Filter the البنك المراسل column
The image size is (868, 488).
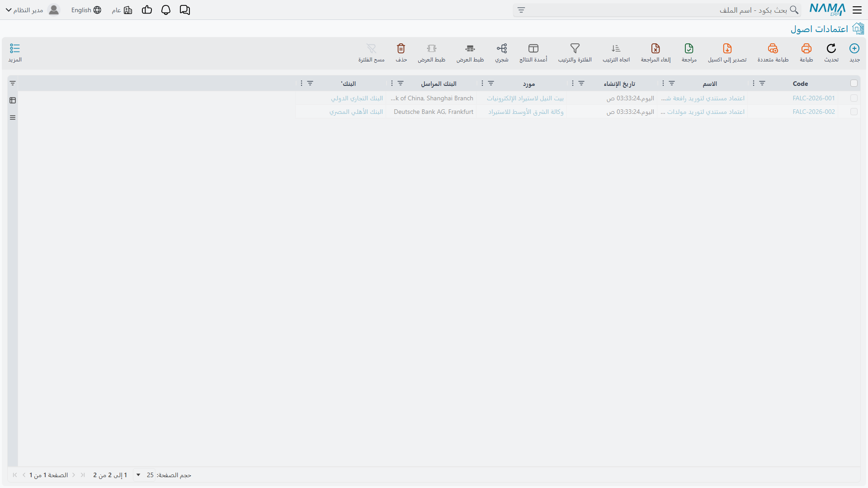(x=401, y=83)
